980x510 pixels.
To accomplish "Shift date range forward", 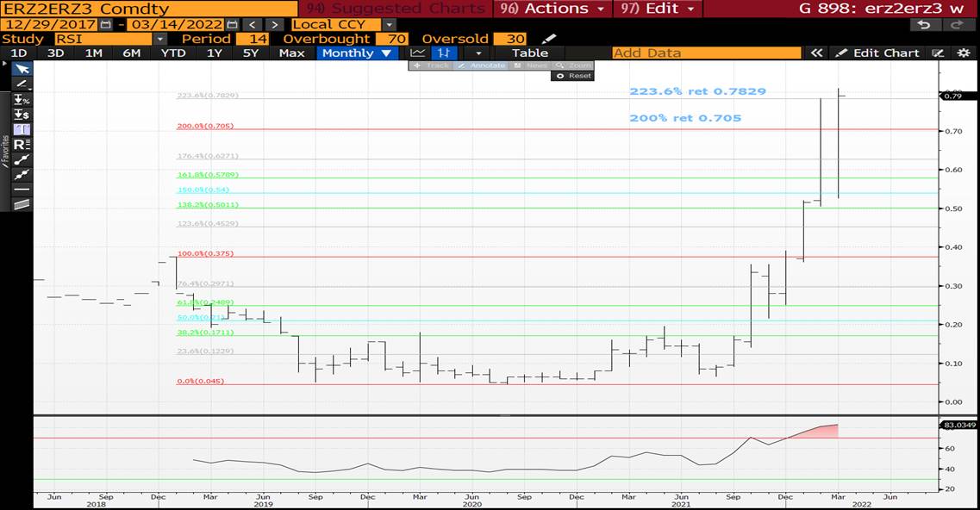I will tap(274, 24).
